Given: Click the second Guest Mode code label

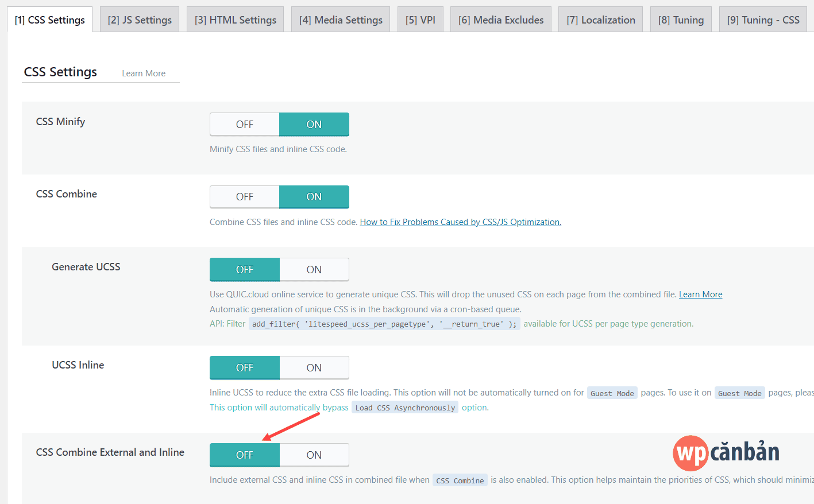Looking at the screenshot, I should click(740, 393).
